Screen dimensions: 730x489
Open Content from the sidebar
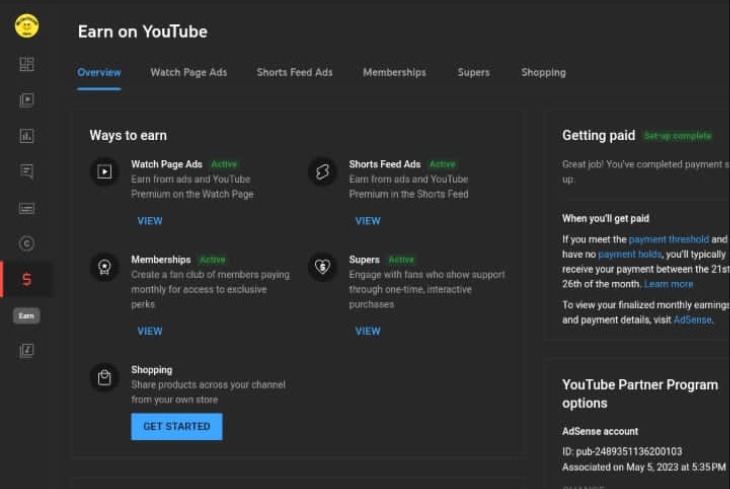pos(27,100)
